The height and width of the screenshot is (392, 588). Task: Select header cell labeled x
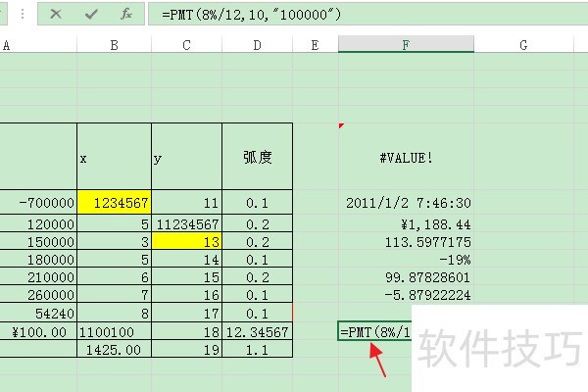click(x=114, y=157)
